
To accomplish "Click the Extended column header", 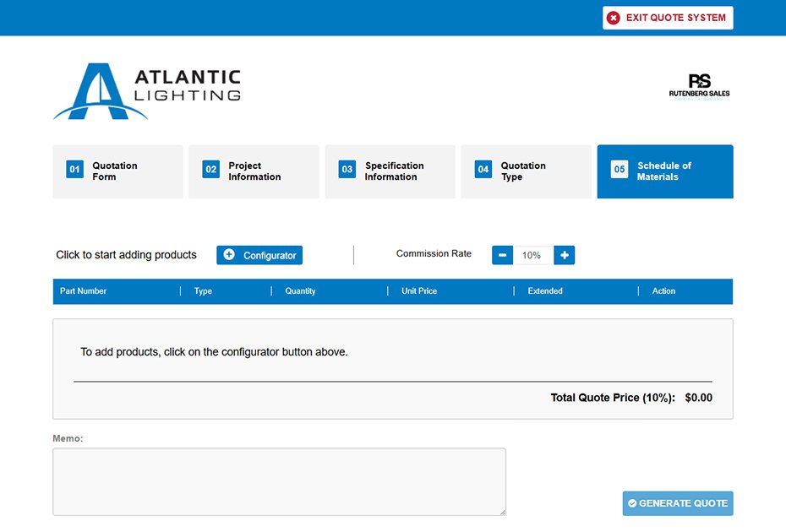I will pyautogui.click(x=545, y=291).
